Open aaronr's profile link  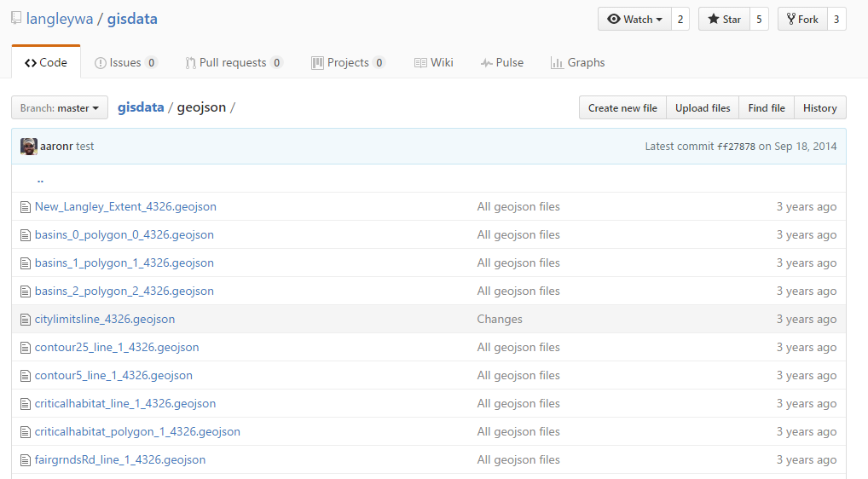56,147
